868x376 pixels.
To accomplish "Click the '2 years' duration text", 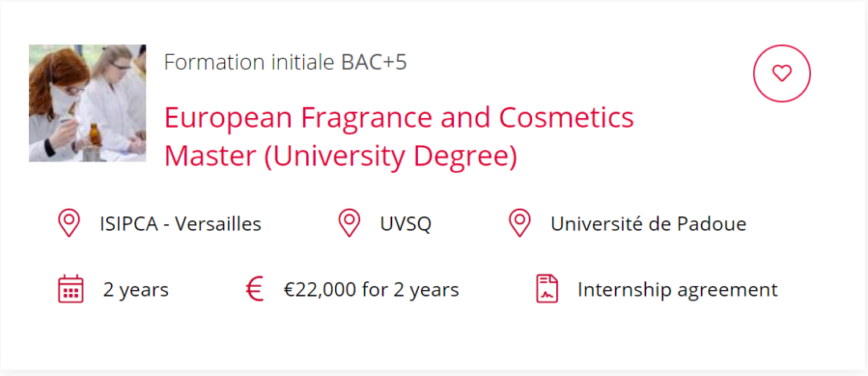I will click(136, 289).
